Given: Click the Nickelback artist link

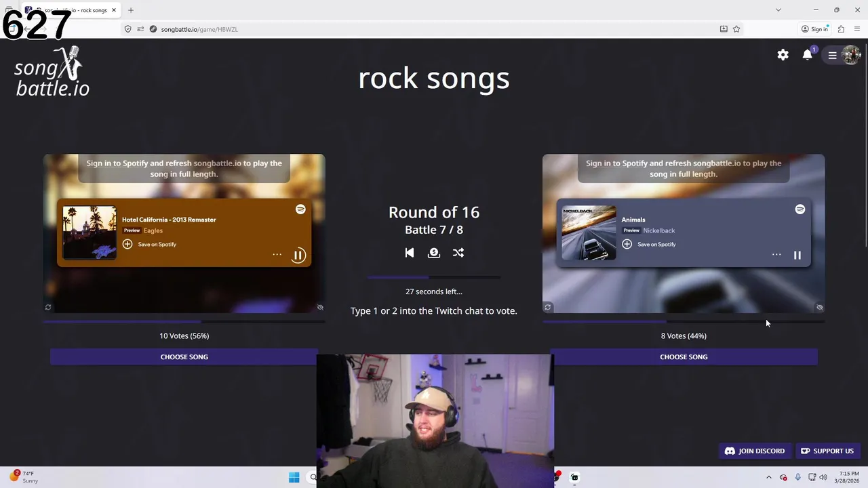Looking at the screenshot, I should coord(659,230).
